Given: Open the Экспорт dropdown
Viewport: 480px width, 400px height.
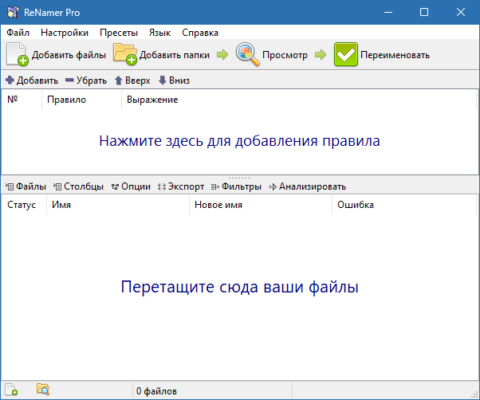Looking at the screenshot, I should pyautogui.click(x=186, y=186).
